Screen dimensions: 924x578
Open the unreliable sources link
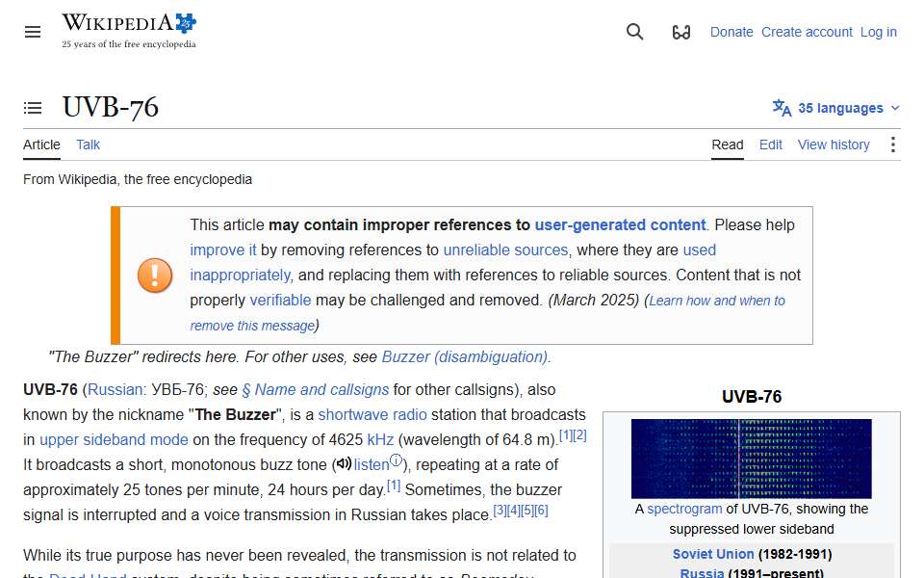pyautogui.click(x=505, y=250)
